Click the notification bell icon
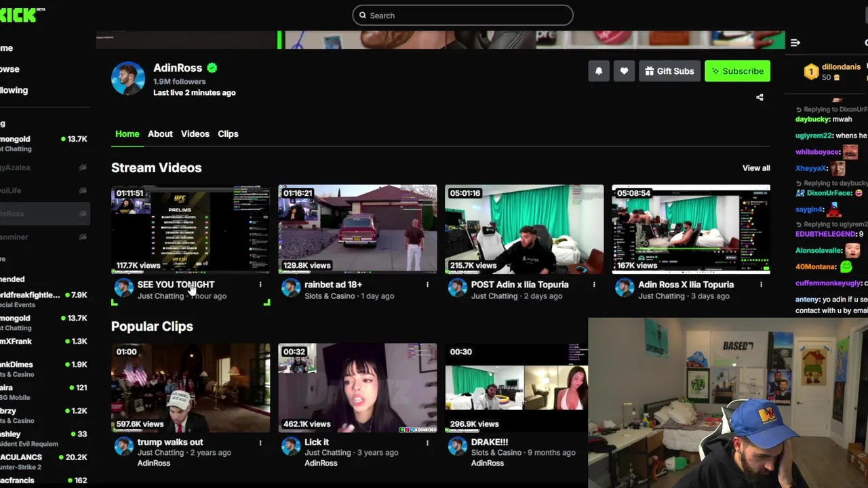This screenshot has height=488, width=868. 599,71
